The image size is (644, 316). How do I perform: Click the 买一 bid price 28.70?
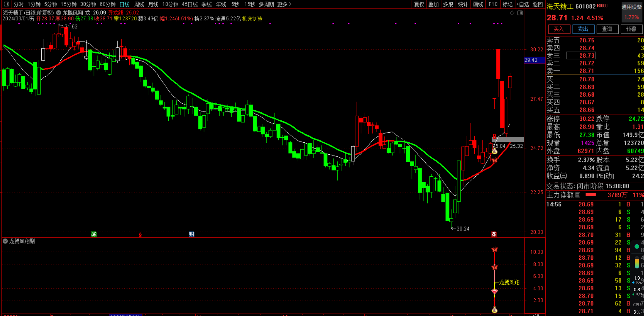(587, 79)
